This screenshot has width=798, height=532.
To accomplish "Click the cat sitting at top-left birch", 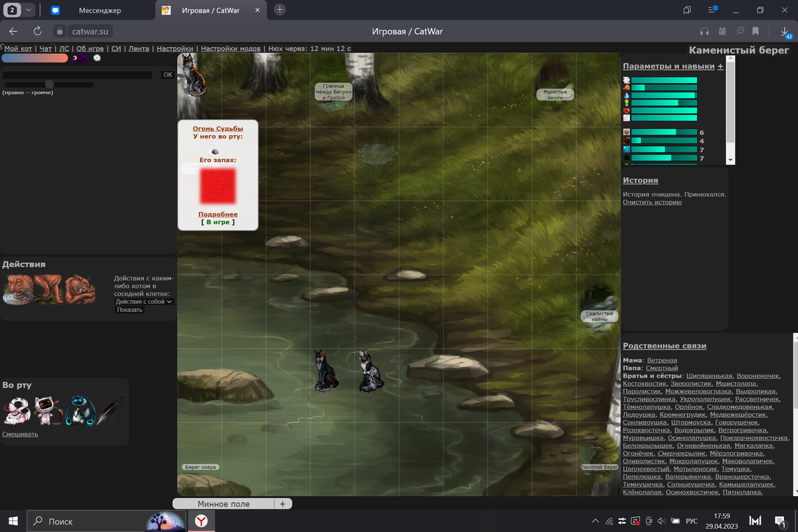I will click(194, 75).
